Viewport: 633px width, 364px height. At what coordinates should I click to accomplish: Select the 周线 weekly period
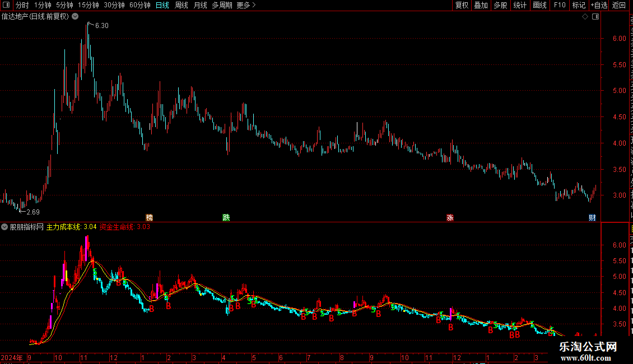click(x=181, y=5)
